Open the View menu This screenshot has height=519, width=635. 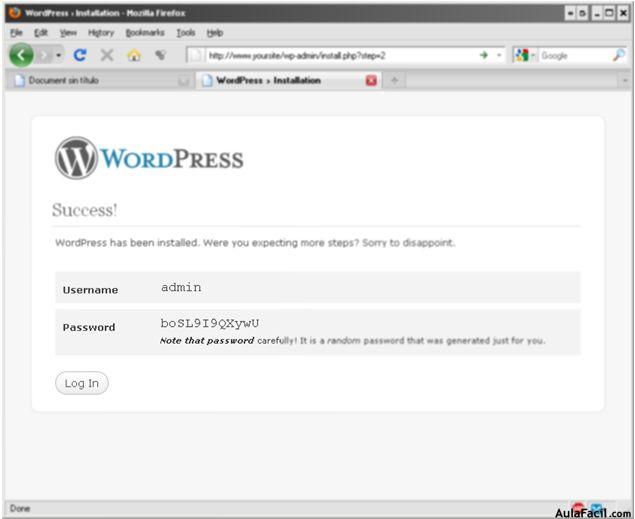coord(68,33)
